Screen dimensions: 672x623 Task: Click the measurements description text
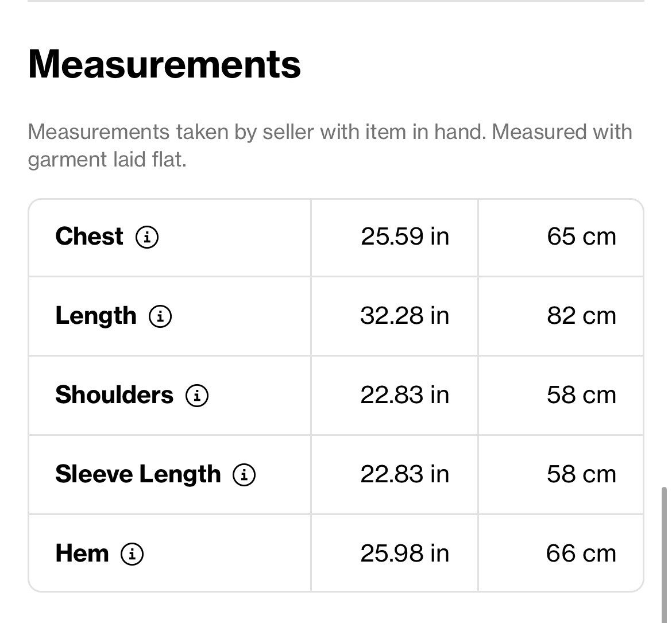point(330,146)
